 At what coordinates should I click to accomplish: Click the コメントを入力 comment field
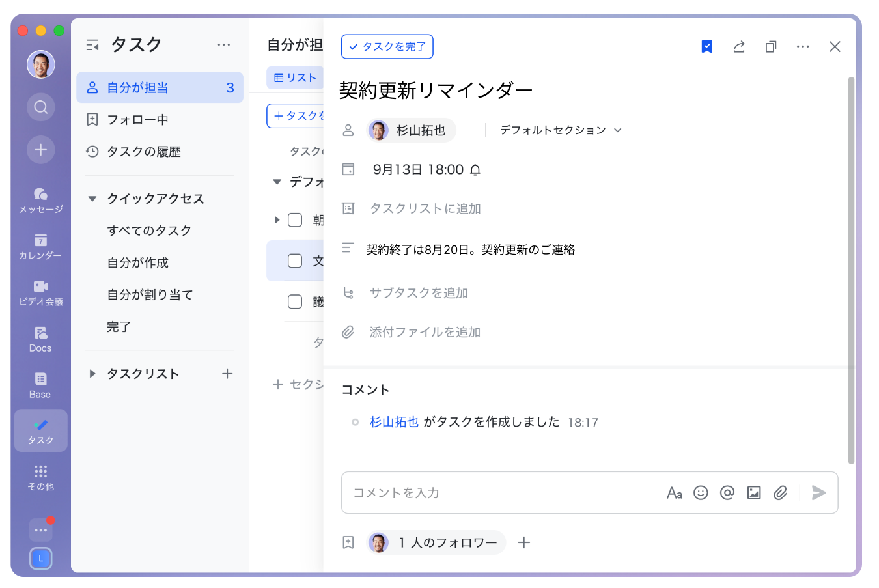(x=501, y=493)
